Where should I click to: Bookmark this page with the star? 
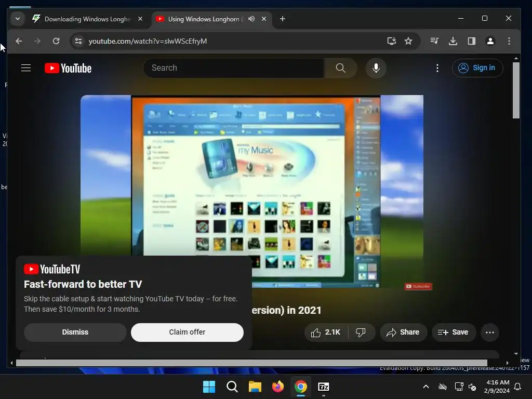pyautogui.click(x=408, y=41)
